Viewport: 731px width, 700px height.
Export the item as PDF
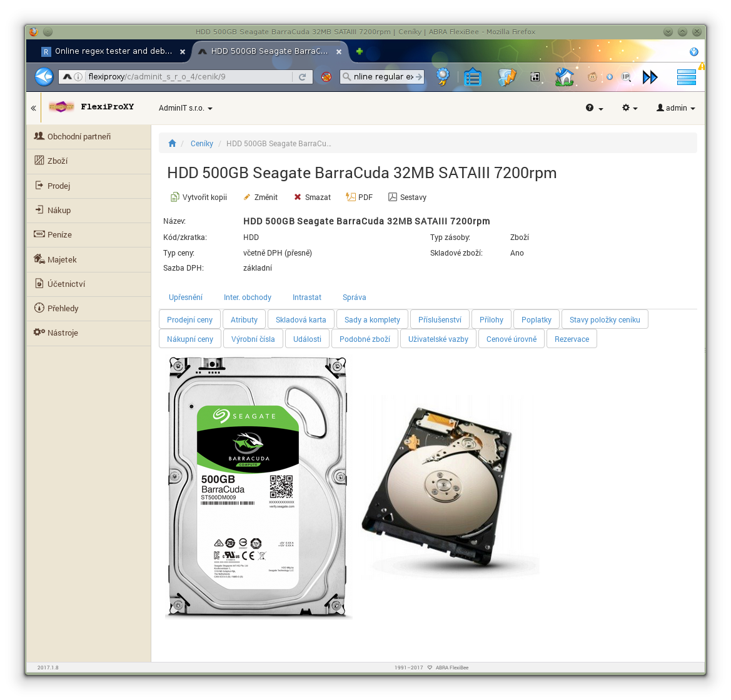coord(359,197)
